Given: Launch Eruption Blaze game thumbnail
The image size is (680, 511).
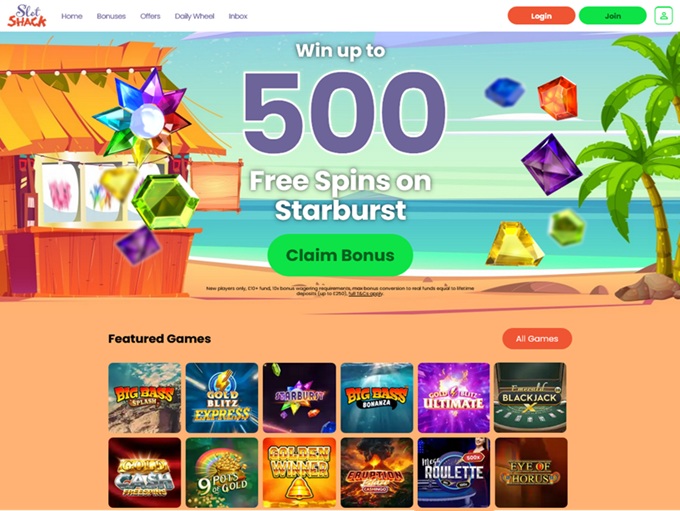Looking at the screenshot, I should 377,472.
